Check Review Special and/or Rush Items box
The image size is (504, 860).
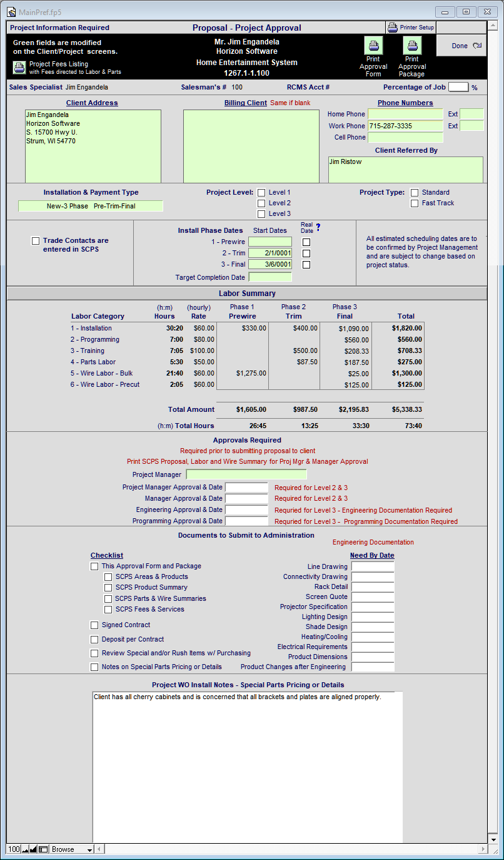(x=94, y=653)
